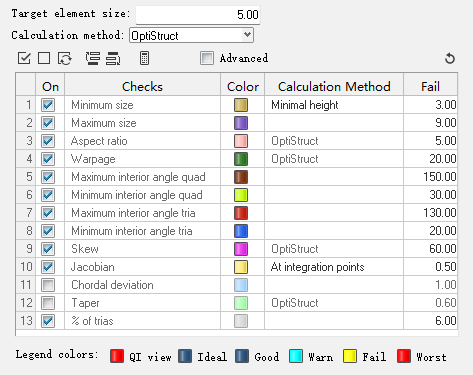Click the QI view legend color
This screenshot has width=473, height=375.
tap(117, 356)
